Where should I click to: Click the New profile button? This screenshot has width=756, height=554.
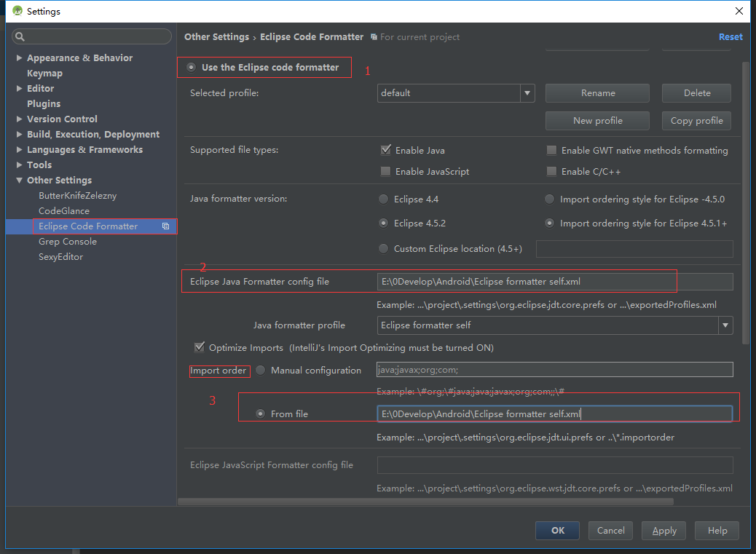click(597, 120)
